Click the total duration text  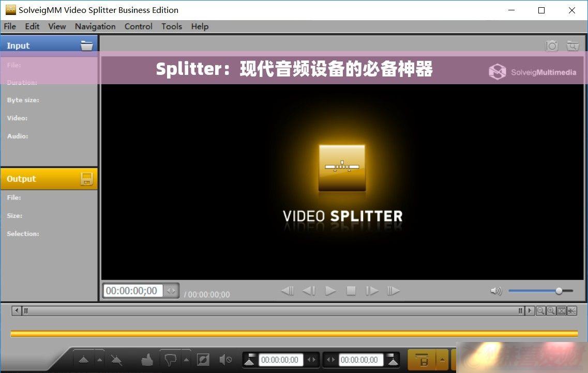click(x=207, y=294)
